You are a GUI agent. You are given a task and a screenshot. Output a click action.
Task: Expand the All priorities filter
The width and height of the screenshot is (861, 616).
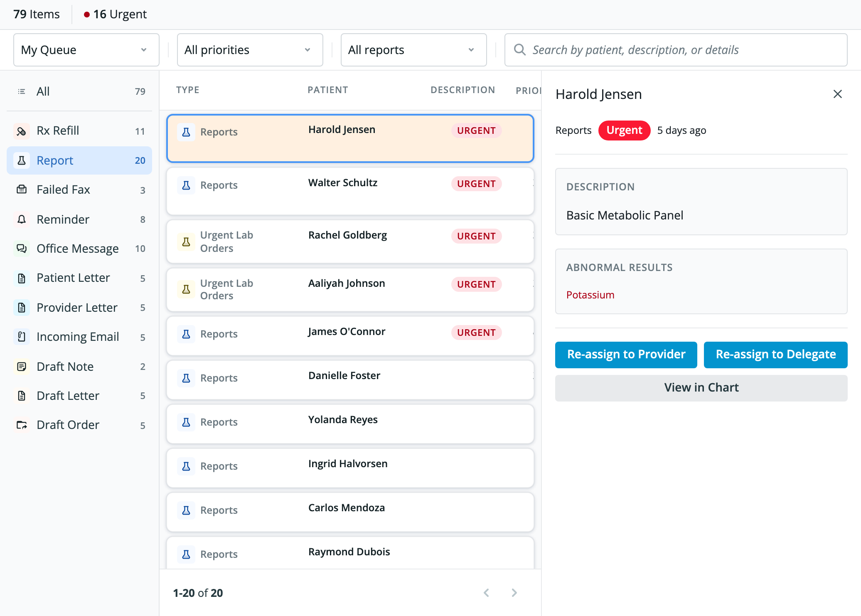point(250,50)
